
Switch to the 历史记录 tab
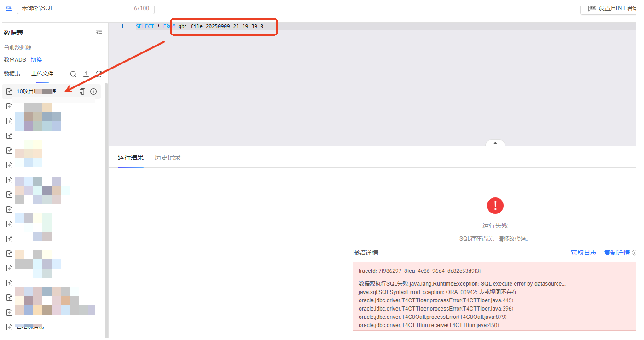[x=168, y=157]
